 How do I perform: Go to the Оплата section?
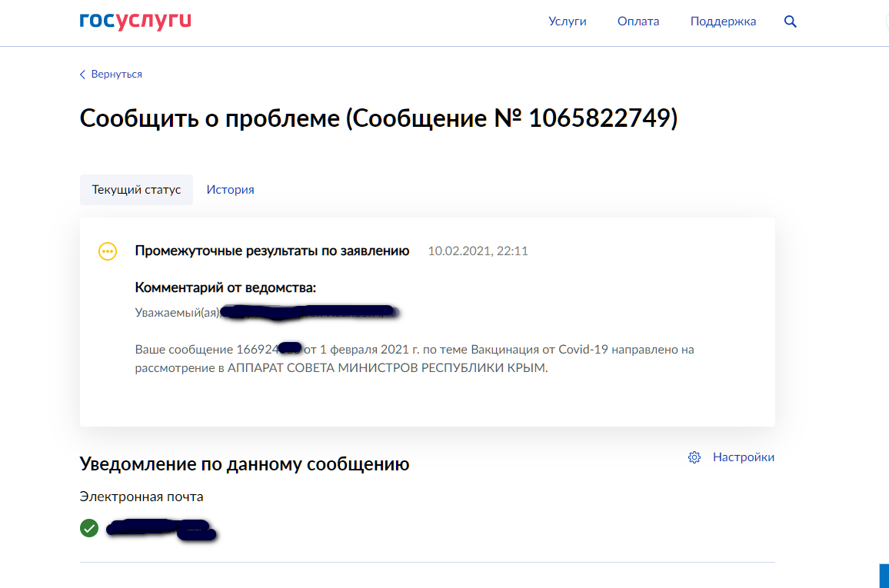tap(638, 22)
